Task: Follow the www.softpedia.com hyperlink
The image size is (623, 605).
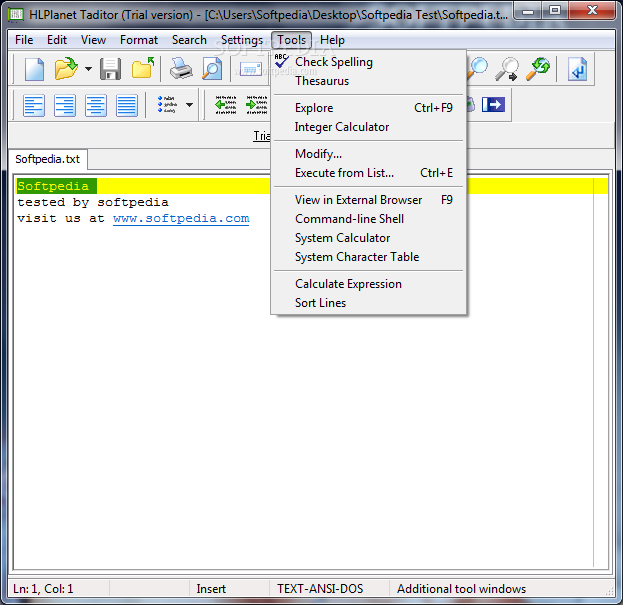Action: coord(181,218)
